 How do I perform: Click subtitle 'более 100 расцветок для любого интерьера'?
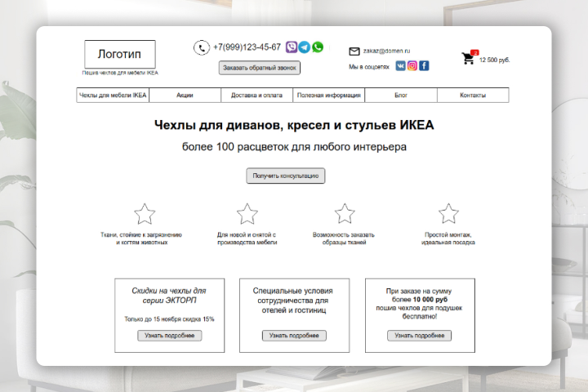click(x=294, y=147)
